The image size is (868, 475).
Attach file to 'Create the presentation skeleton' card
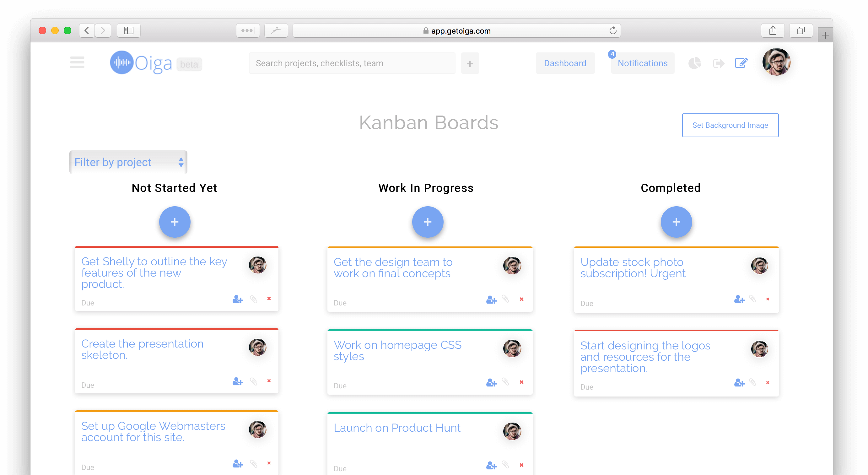point(254,381)
